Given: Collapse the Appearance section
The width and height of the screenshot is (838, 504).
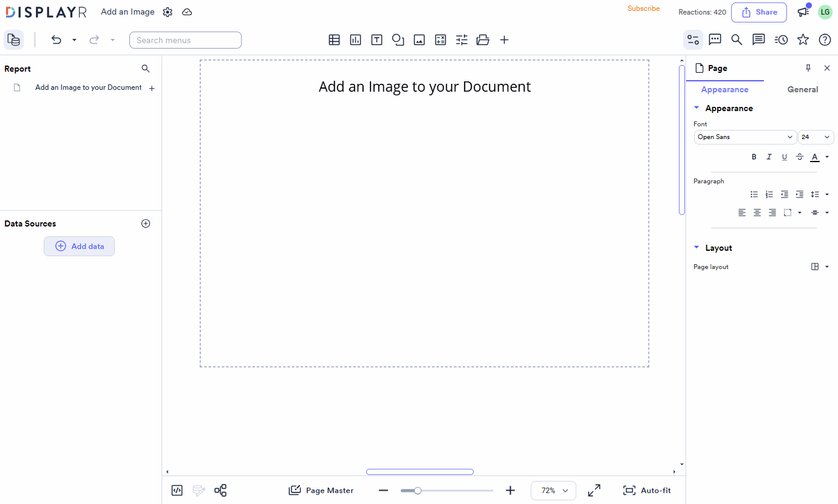Looking at the screenshot, I should (696, 107).
